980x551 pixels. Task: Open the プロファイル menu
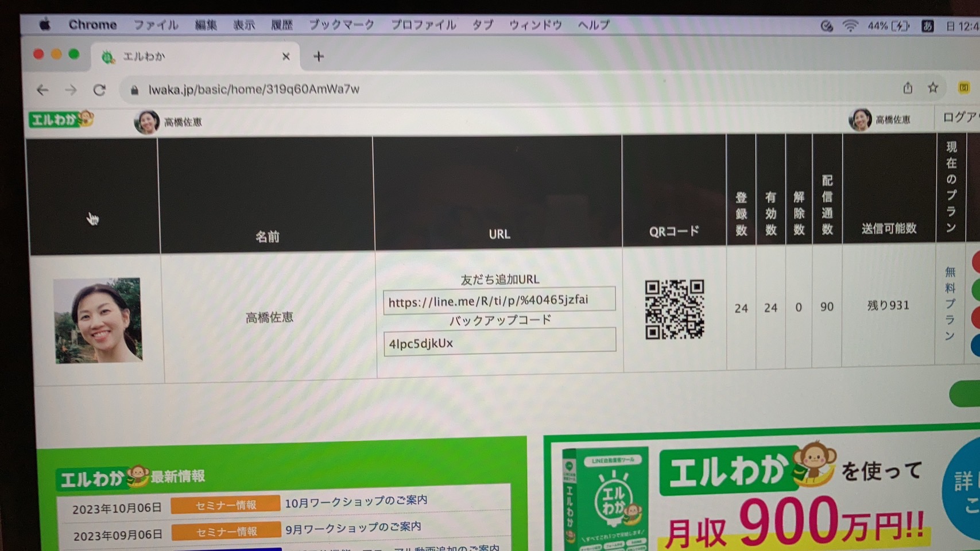click(x=423, y=25)
